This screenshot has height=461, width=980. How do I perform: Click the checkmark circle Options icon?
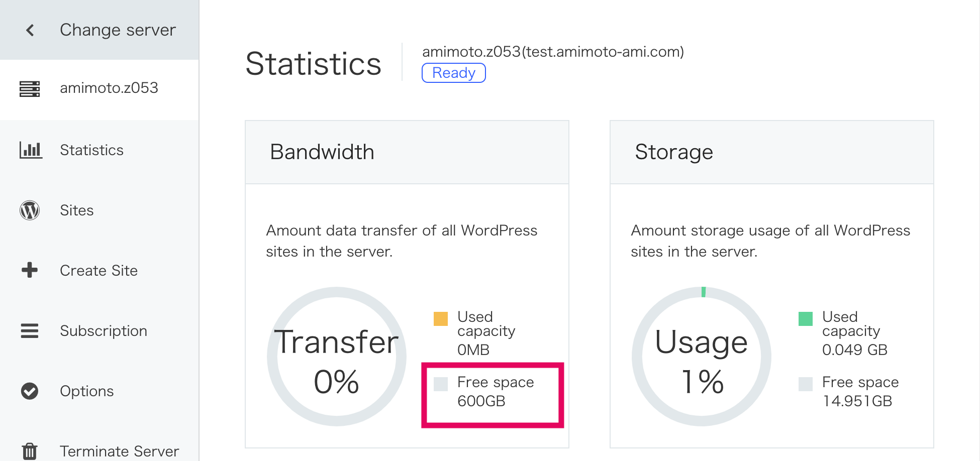coord(30,391)
